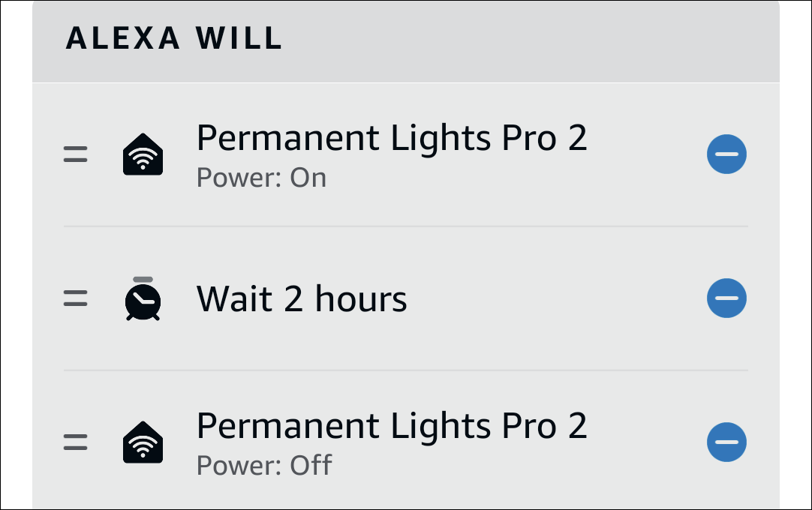Open the Permanent Lights Pro 2 Power On action
Image resolution: width=812 pixels, height=510 pixels.
tap(392, 137)
